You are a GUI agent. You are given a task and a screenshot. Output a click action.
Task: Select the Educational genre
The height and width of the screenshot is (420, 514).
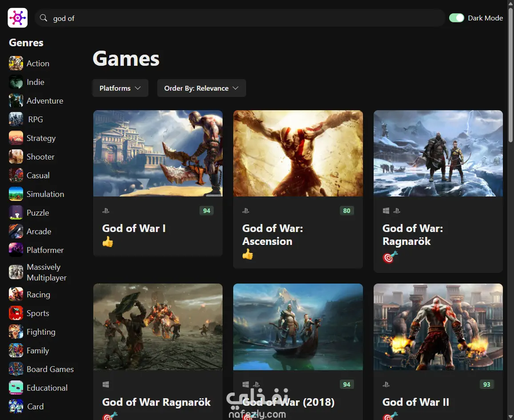(x=47, y=388)
